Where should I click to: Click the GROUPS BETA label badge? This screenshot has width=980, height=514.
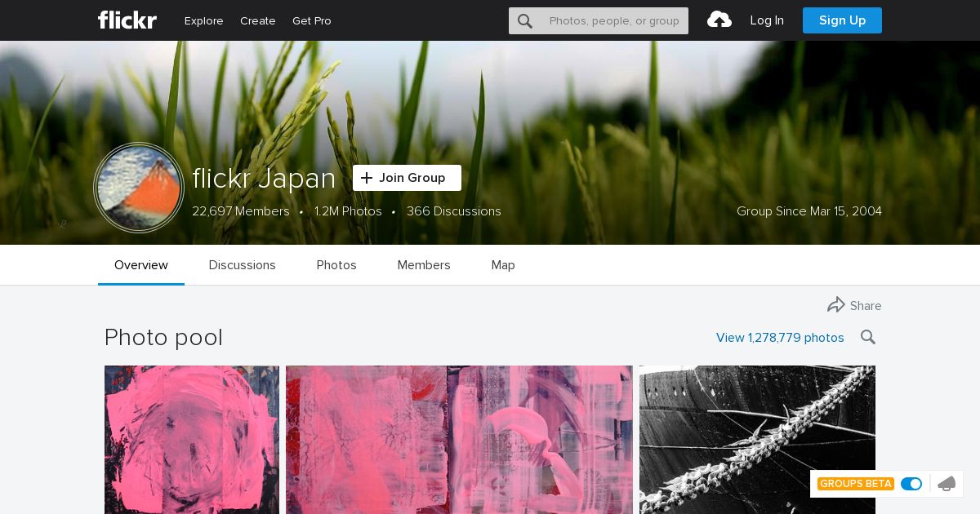click(856, 484)
